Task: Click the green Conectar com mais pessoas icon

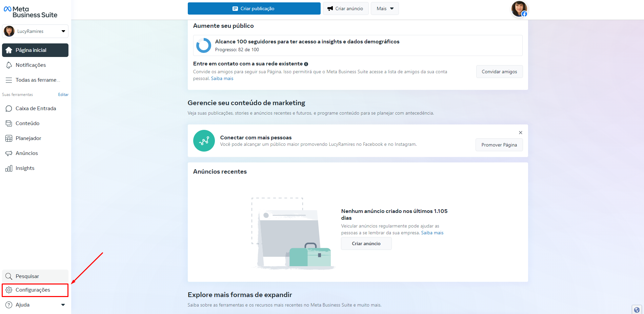Action: point(204,141)
